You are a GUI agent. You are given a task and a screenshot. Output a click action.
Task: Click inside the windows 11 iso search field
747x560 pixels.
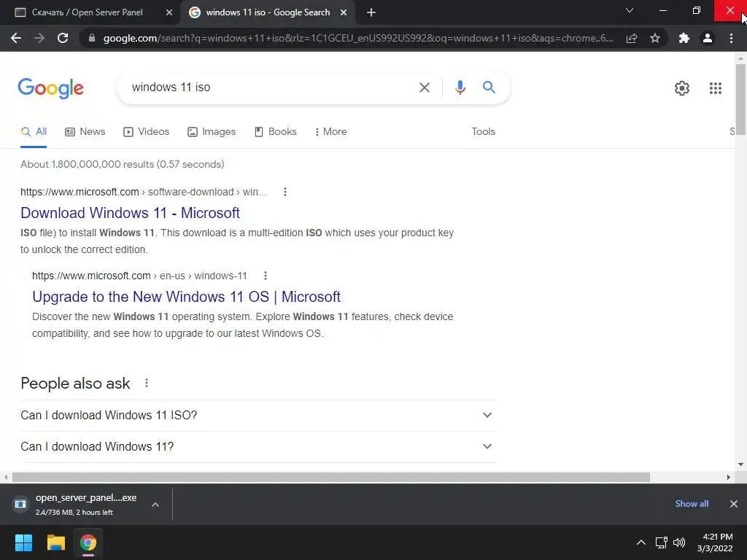(x=267, y=87)
